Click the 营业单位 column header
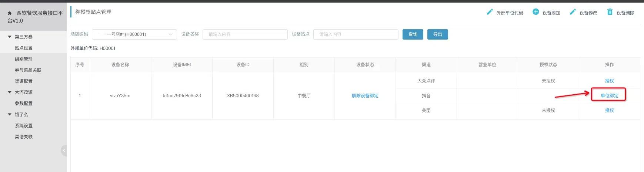644x172 pixels. 487,64
